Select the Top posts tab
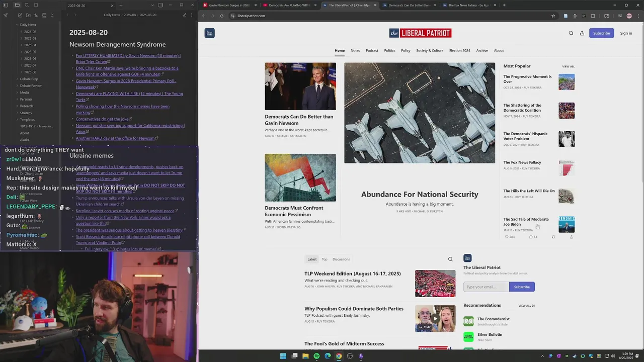Image resolution: width=644 pixels, height=362 pixels. (x=325, y=259)
